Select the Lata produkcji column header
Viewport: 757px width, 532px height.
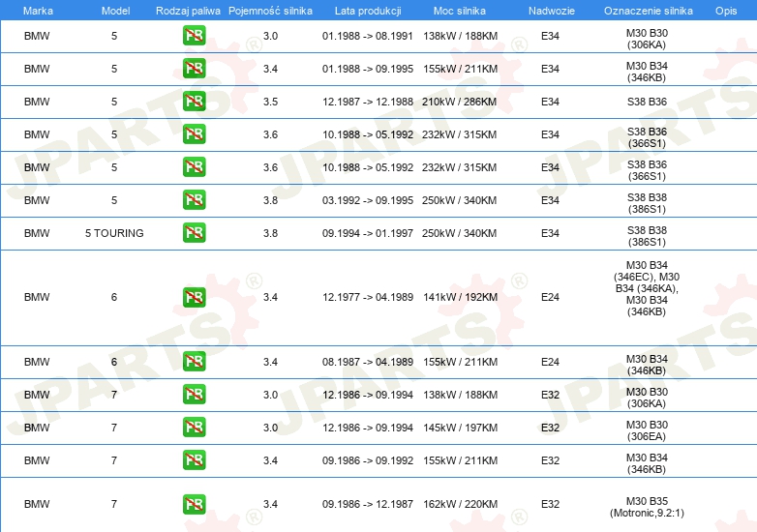click(368, 11)
